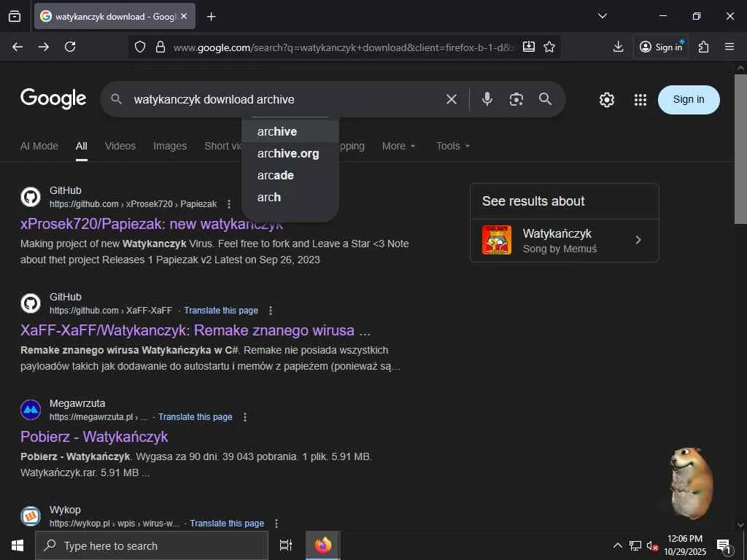Click GitHub favicon of xProsek720 result
This screenshot has height=560, width=747.
31,197
